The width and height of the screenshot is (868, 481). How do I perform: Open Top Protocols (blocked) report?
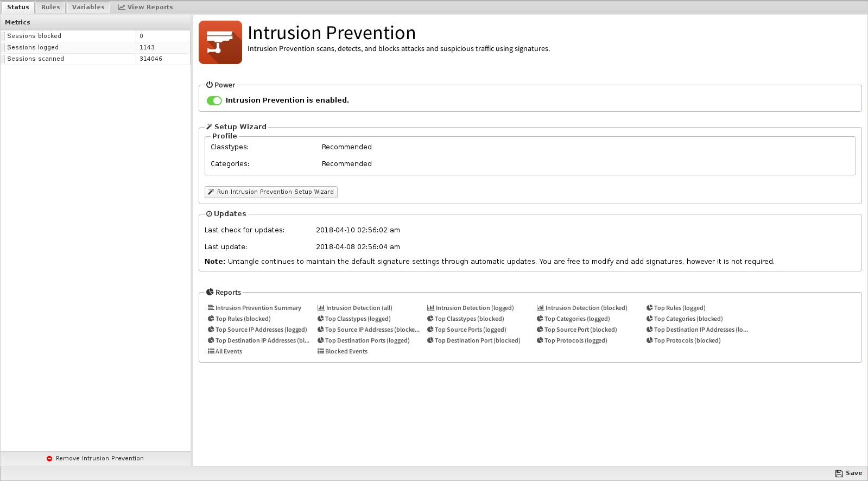click(x=683, y=340)
